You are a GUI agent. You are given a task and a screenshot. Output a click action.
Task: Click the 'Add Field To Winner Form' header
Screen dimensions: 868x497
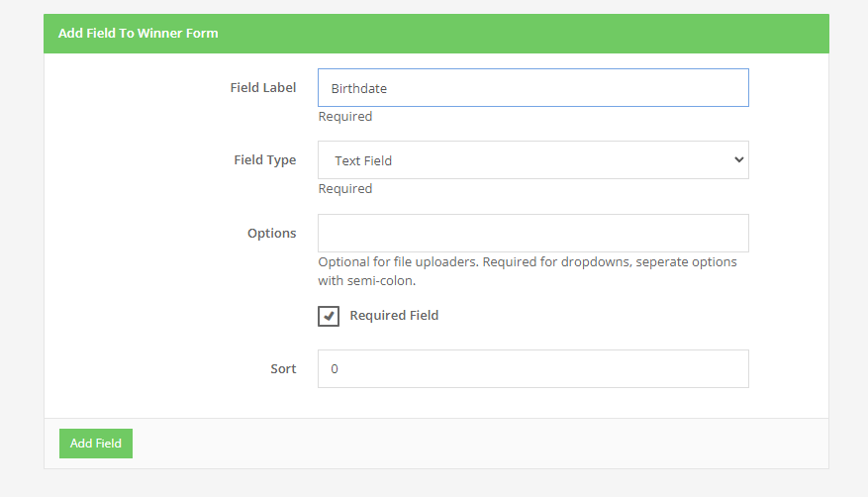click(x=139, y=33)
